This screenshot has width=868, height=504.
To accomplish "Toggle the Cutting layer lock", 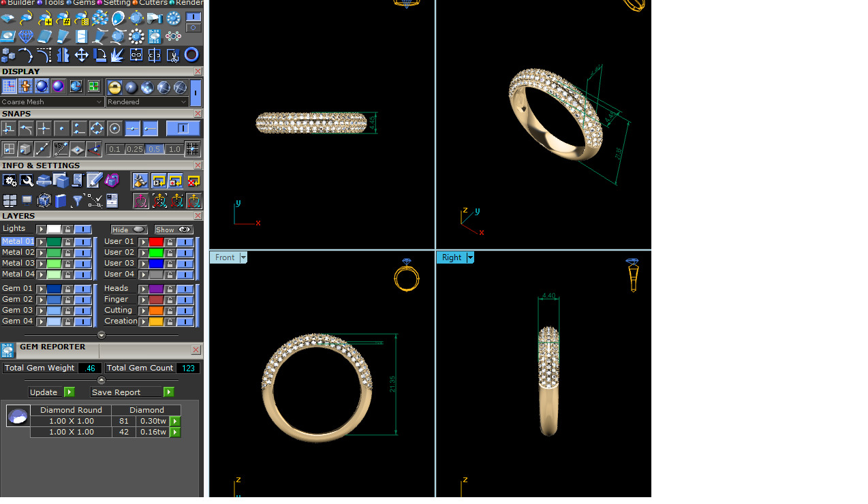I will click(x=170, y=311).
